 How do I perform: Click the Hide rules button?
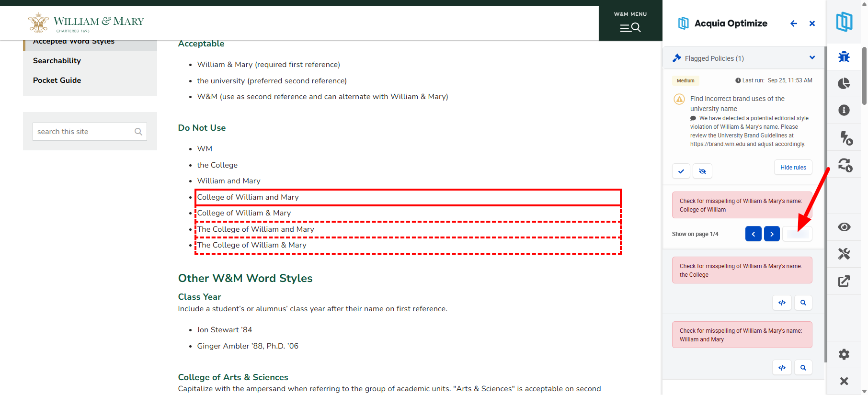(793, 168)
